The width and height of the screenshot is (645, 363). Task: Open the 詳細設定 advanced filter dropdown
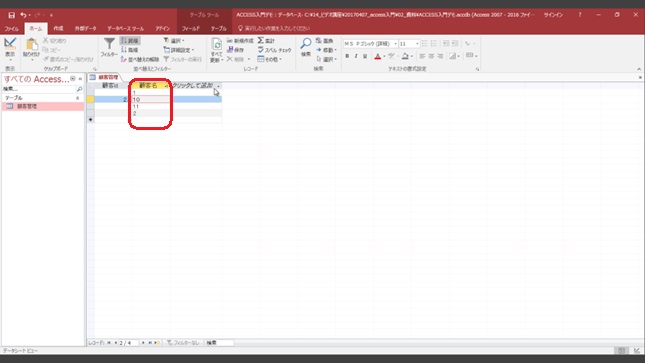pos(179,50)
